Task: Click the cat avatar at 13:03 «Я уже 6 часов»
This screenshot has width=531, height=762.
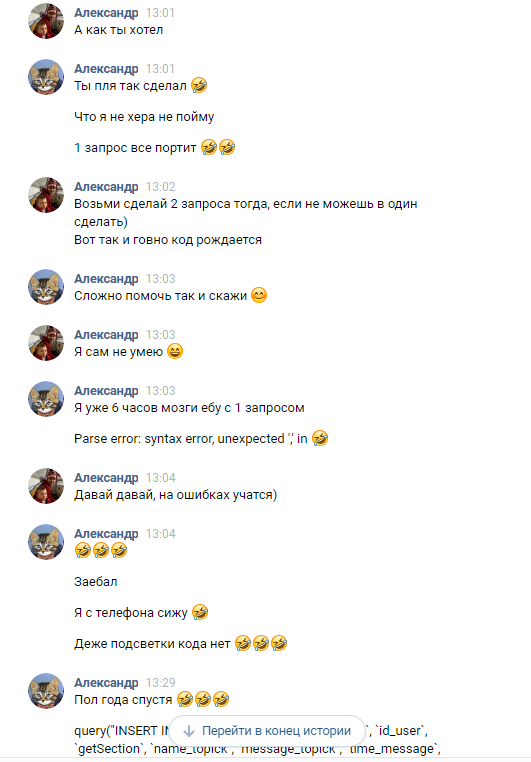Action: click(46, 399)
